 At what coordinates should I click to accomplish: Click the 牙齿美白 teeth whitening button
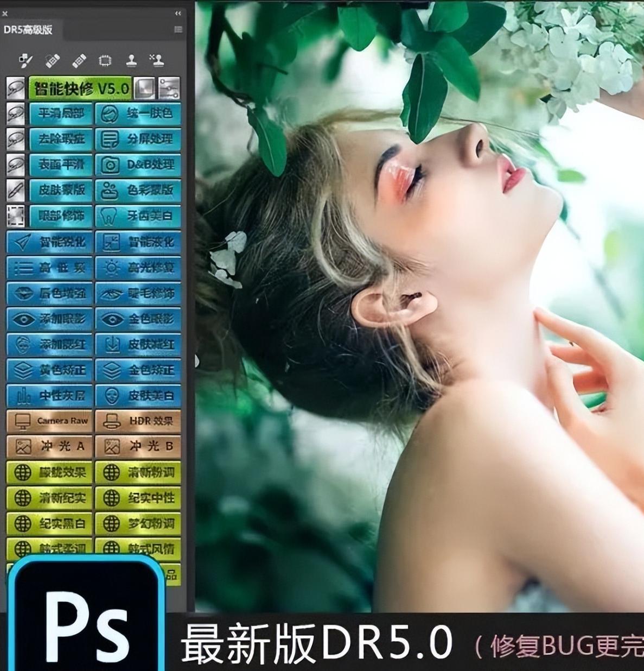[139, 217]
